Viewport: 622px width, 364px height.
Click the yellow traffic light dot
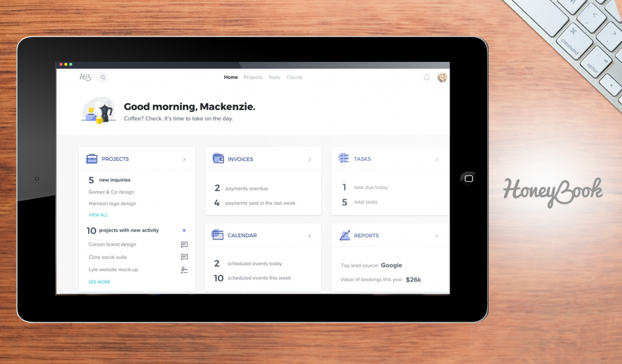tap(65, 64)
